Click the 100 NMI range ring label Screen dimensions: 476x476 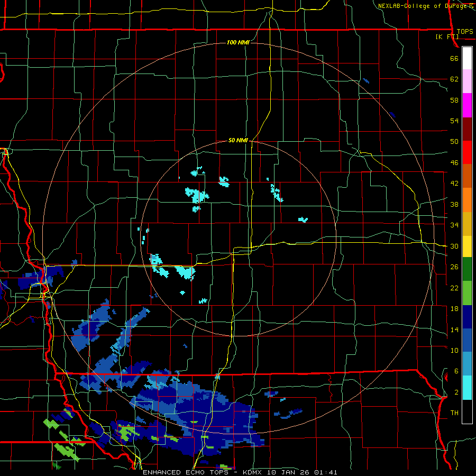coord(238,42)
